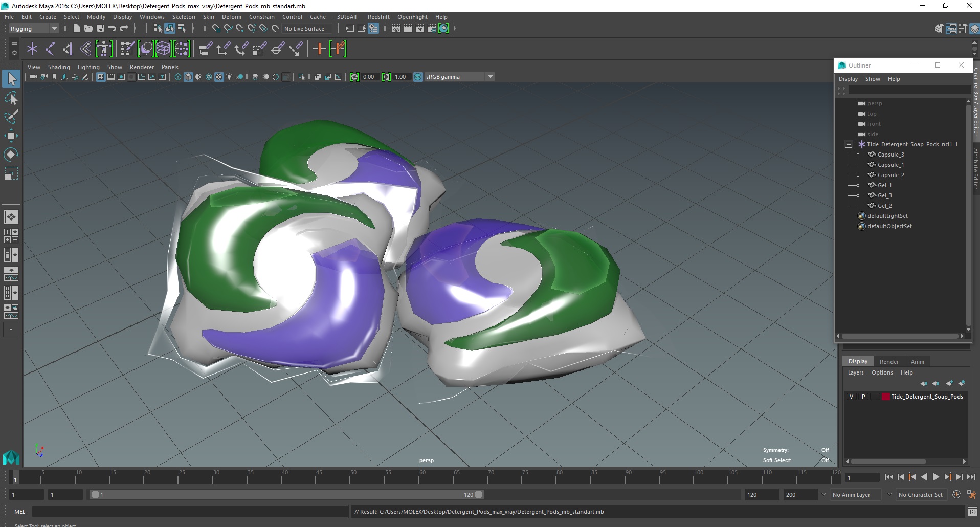Viewport: 980px width, 527px height.
Task: Create a new scene with toolbar icon
Action: (76, 29)
